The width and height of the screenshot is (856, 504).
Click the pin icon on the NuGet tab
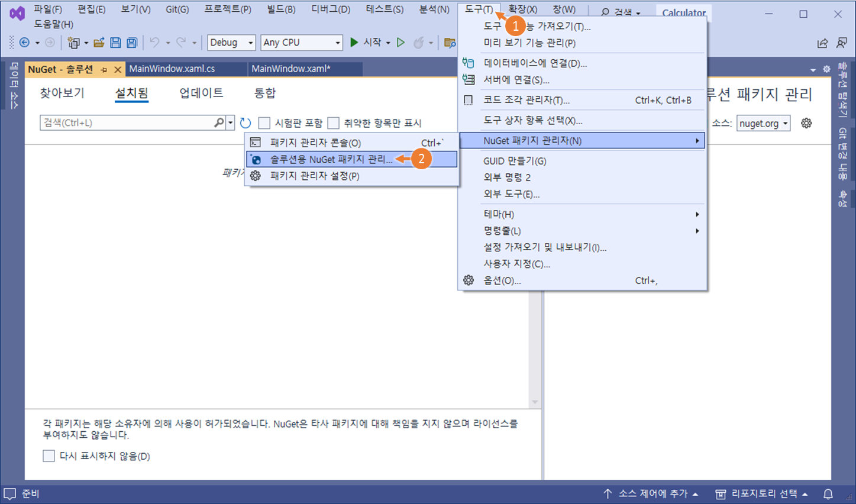[x=104, y=70]
